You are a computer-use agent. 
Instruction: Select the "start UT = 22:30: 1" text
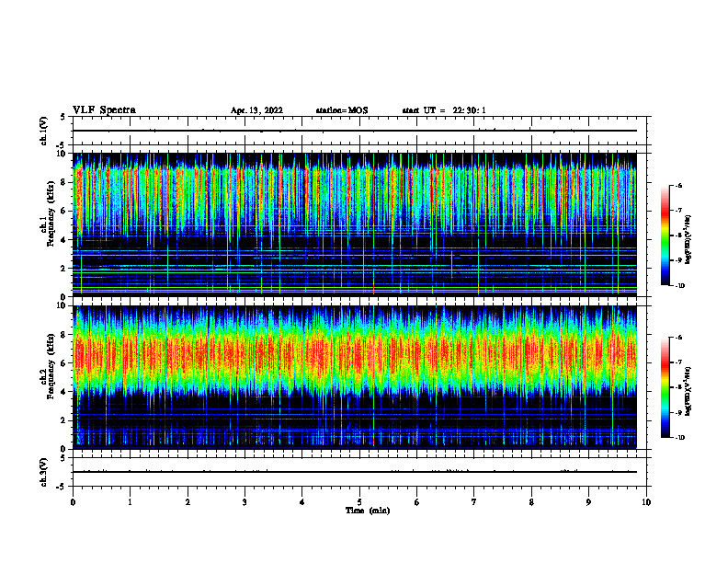[444, 110]
